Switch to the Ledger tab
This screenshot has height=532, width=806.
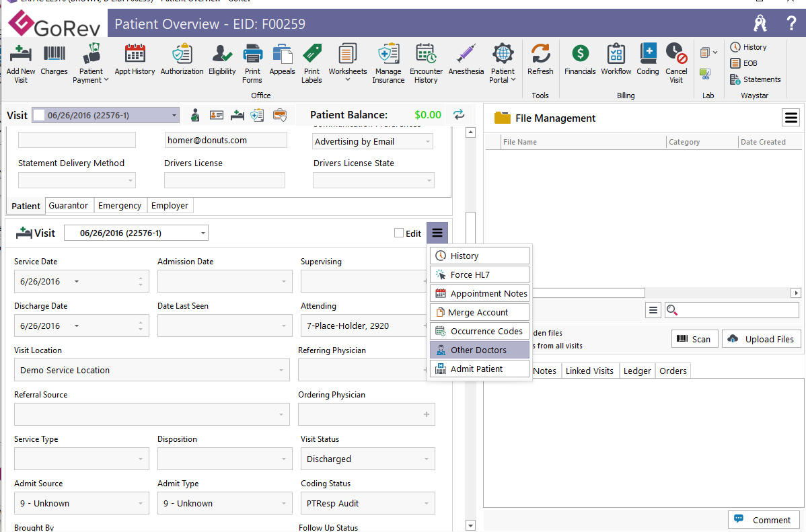click(637, 371)
